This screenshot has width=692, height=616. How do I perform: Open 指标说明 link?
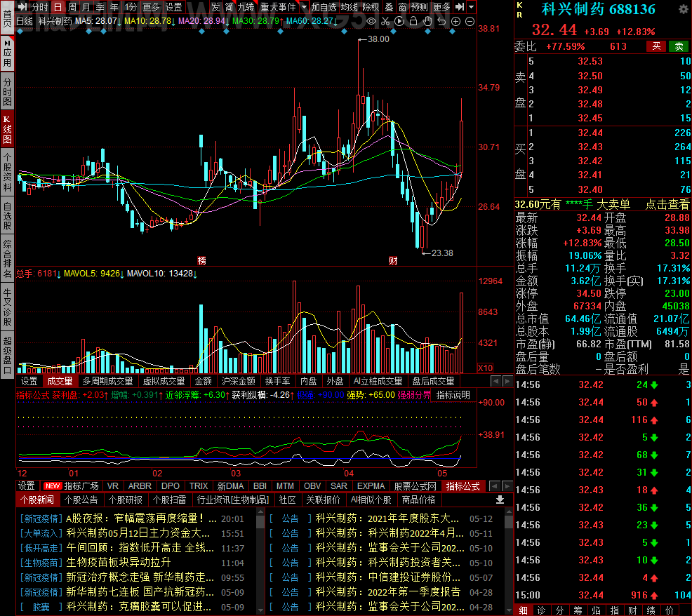pos(453,395)
